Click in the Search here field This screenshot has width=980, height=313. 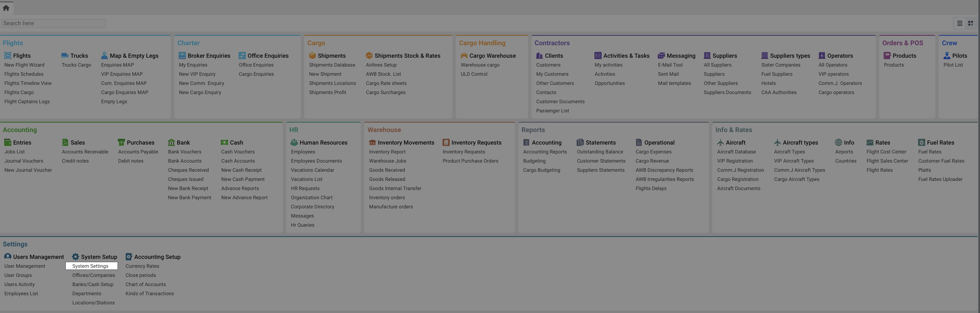[53, 23]
